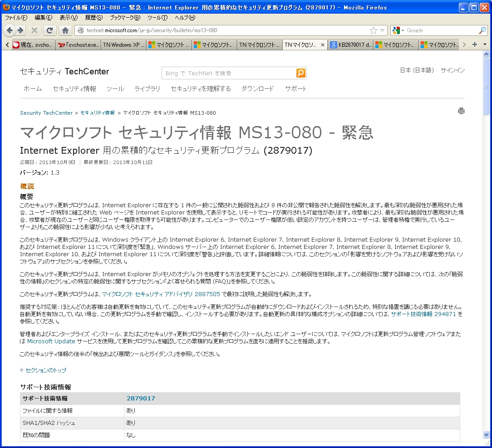This screenshot has height=448, width=492.
Task: Switch to the KB2879017 Google tab
Action: [x=350, y=45]
